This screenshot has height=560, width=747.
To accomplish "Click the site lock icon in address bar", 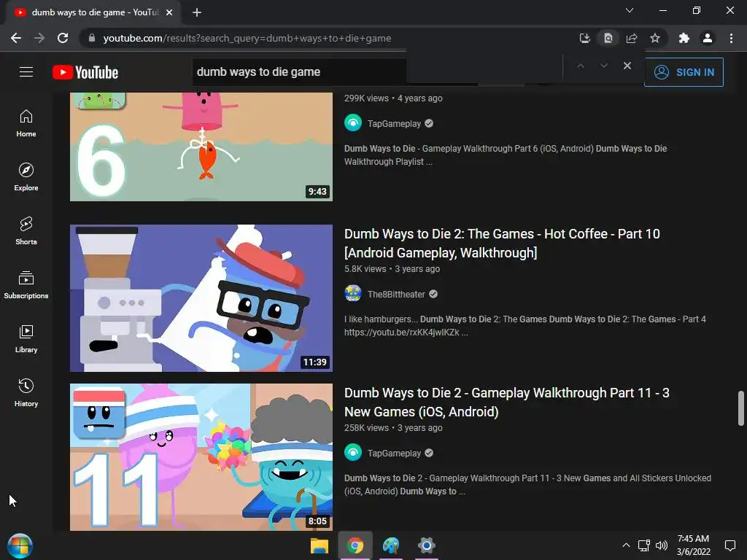I will [x=92, y=38].
